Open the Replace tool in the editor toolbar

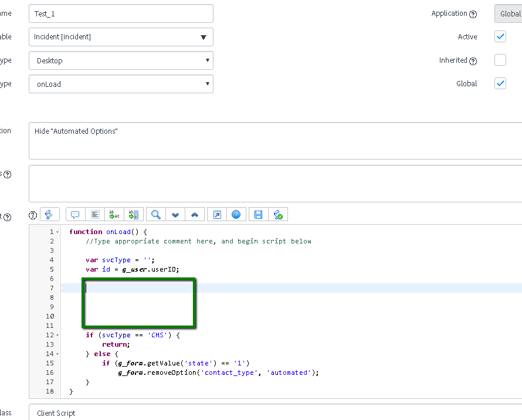(114, 214)
